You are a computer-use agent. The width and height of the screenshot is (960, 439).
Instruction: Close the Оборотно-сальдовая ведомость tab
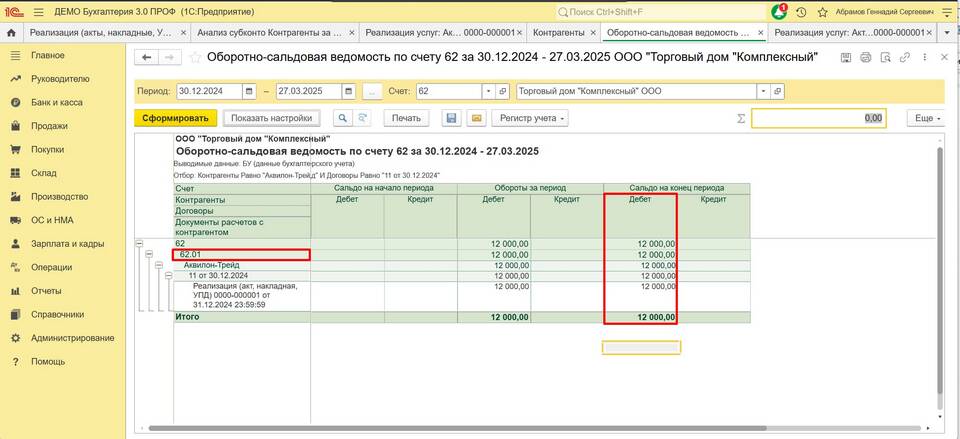click(760, 32)
